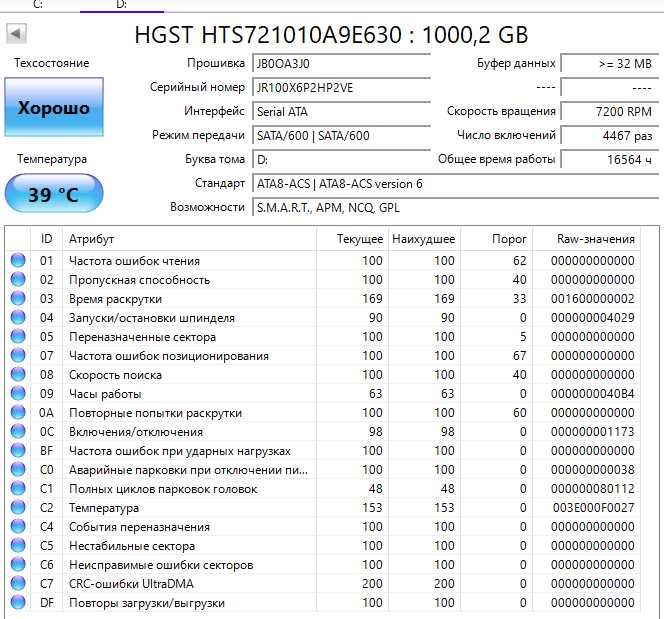Click the status icon for attribute 07
The width and height of the screenshot is (664, 619).
click(x=18, y=355)
